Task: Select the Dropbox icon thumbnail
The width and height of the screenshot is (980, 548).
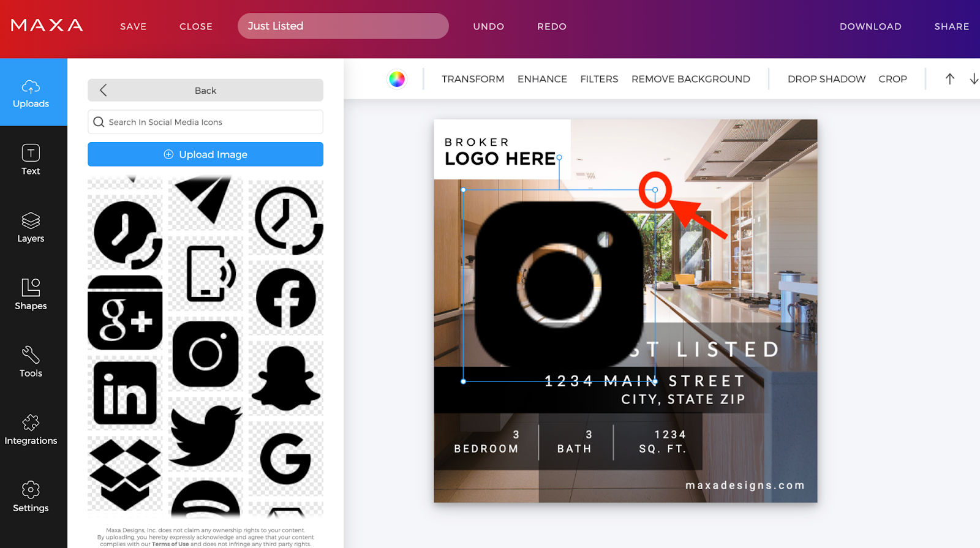Action: pyautogui.click(x=126, y=473)
